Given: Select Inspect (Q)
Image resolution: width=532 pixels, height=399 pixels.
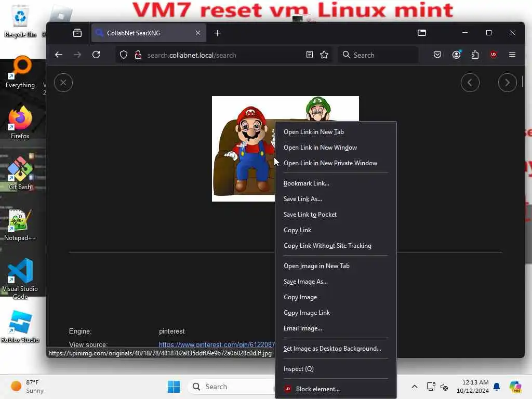Looking at the screenshot, I should (336, 369).
